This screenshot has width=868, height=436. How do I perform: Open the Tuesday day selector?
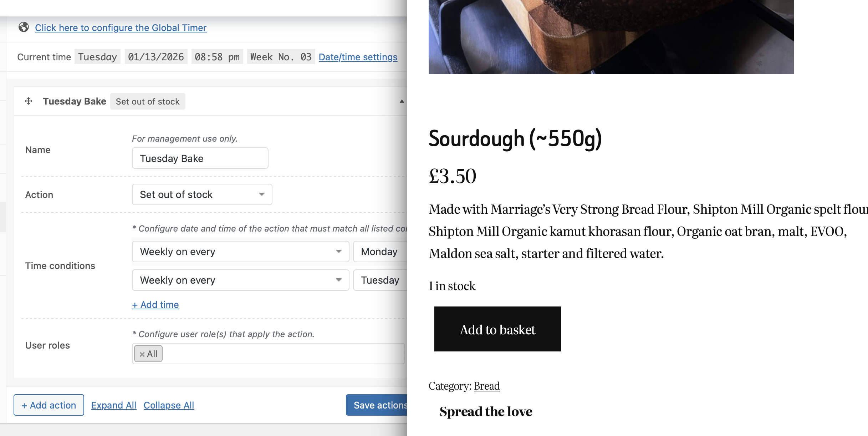tap(380, 280)
